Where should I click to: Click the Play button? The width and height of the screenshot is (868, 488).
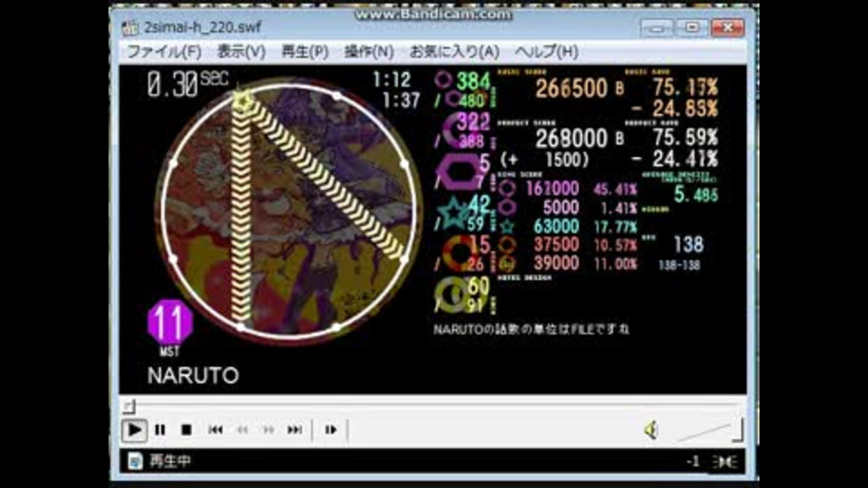pyautogui.click(x=134, y=430)
